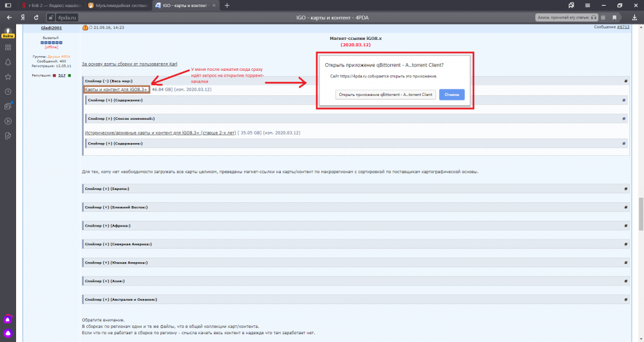
Task: Bookmark this page with the flag icon
Action: point(614,17)
